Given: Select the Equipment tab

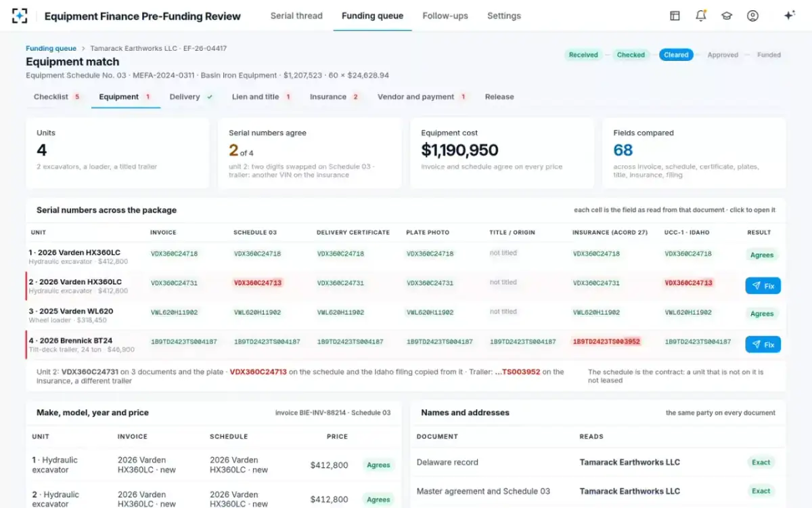Looking at the screenshot, I should (x=125, y=97).
